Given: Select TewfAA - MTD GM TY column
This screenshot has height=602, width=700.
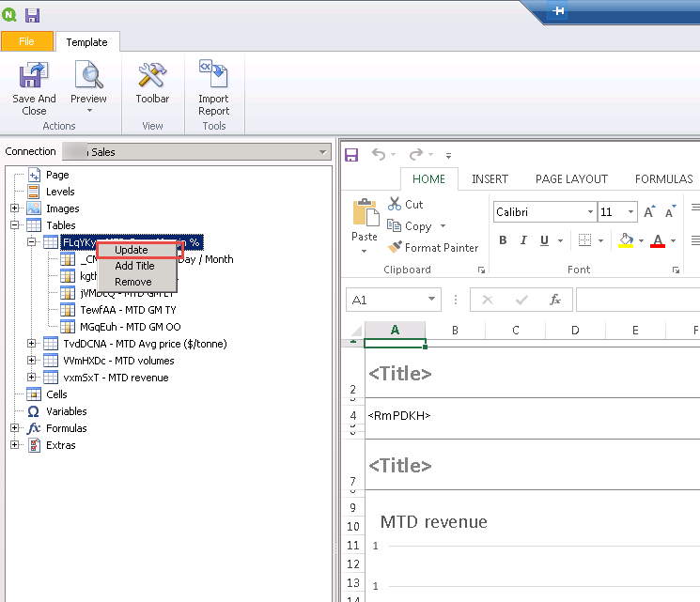Looking at the screenshot, I should (x=128, y=310).
